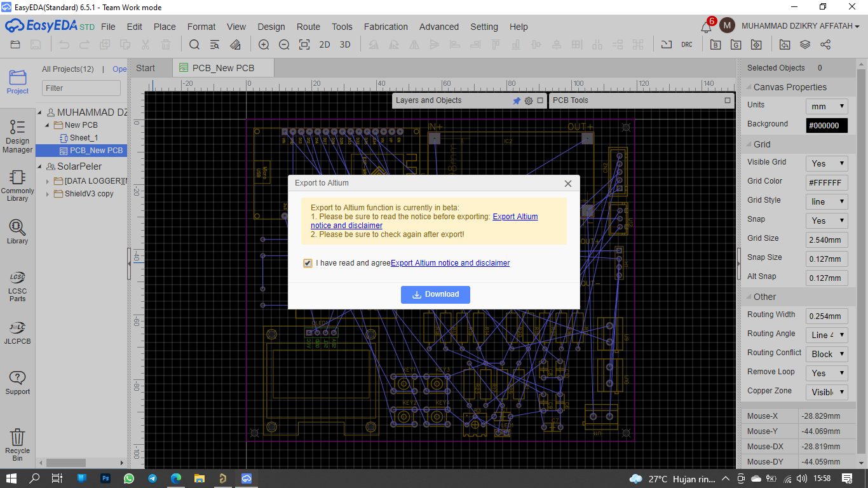Open the Routing Angle dropdown
This screenshot has width=868, height=488.
coord(827,335)
